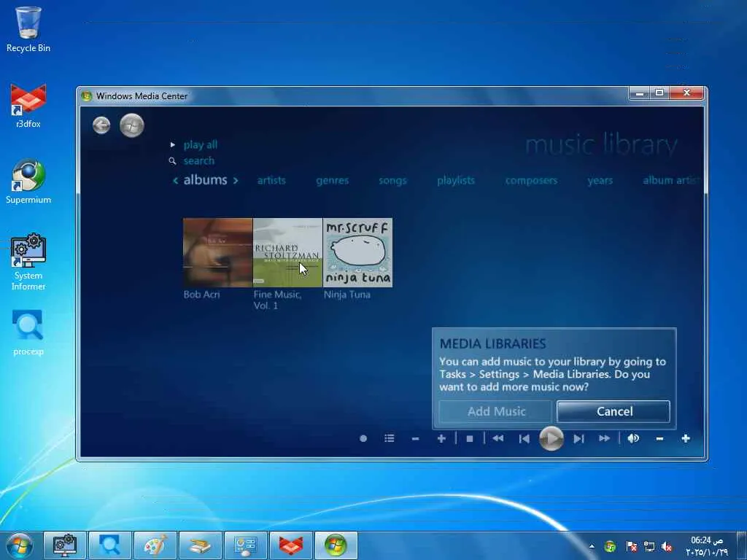Switch to the genres tab
Screen dimensions: 747x560
pyautogui.click(x=333, y=181)
